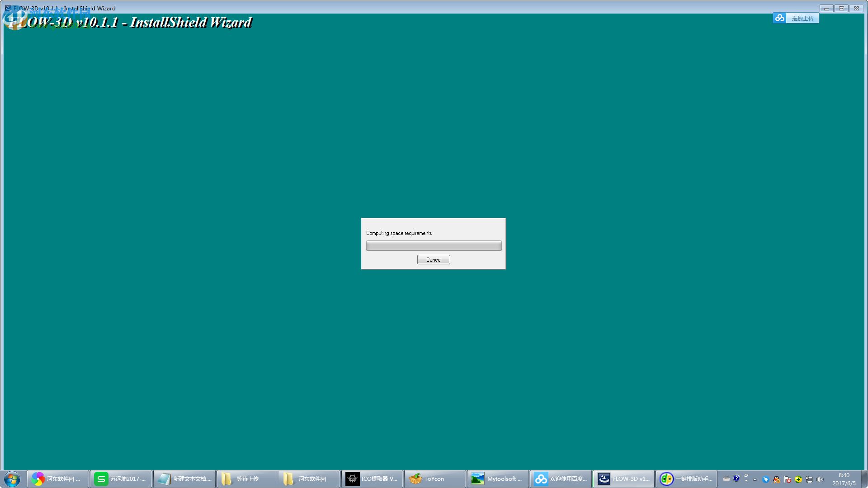The height and width of the screenshot is (488, 868).
Task: Click the language bar restore icon
Action: 746,475
